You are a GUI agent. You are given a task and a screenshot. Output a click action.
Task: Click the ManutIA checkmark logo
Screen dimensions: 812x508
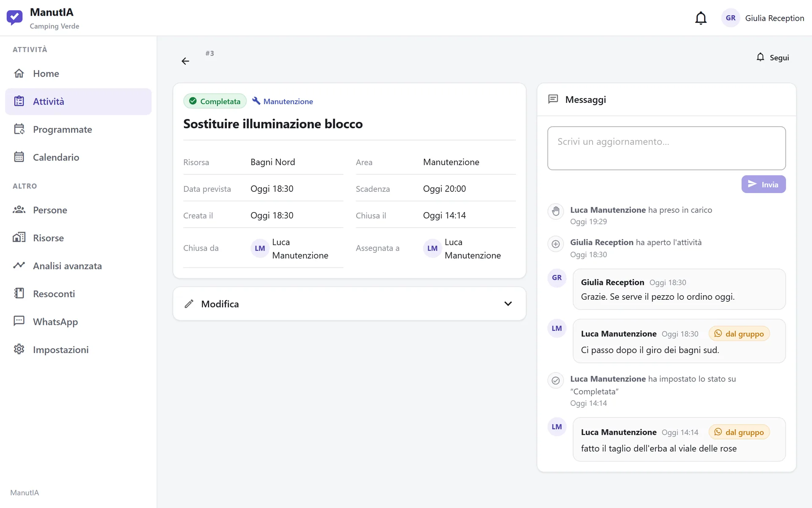[14, 18]
